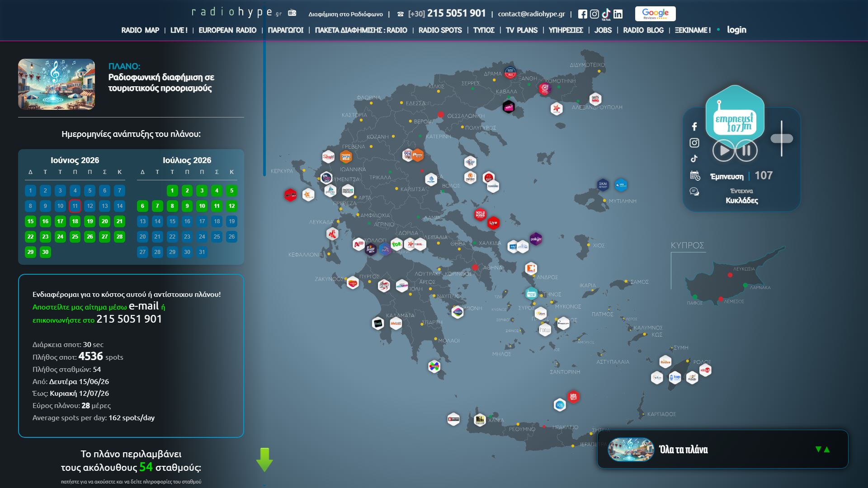
Task: Toggle June 15 in the Ιούνιος 2026 calendar
Action: click(x=30, y=221)
